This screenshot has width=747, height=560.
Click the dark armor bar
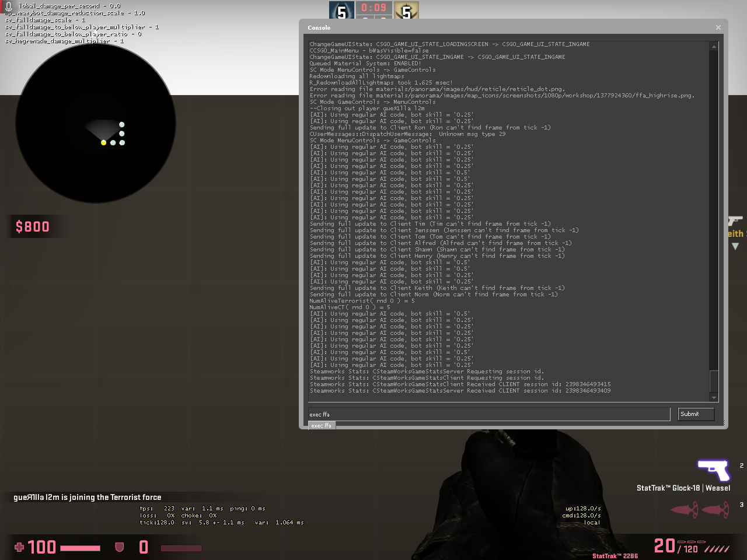[181, 548]
